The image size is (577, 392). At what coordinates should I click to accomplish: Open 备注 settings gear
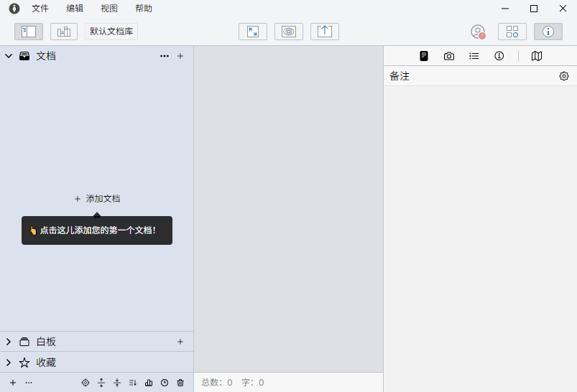564,76
